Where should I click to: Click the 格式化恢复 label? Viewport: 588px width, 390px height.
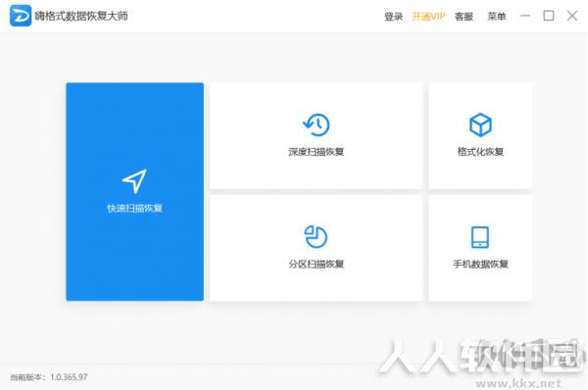(480, 152)
